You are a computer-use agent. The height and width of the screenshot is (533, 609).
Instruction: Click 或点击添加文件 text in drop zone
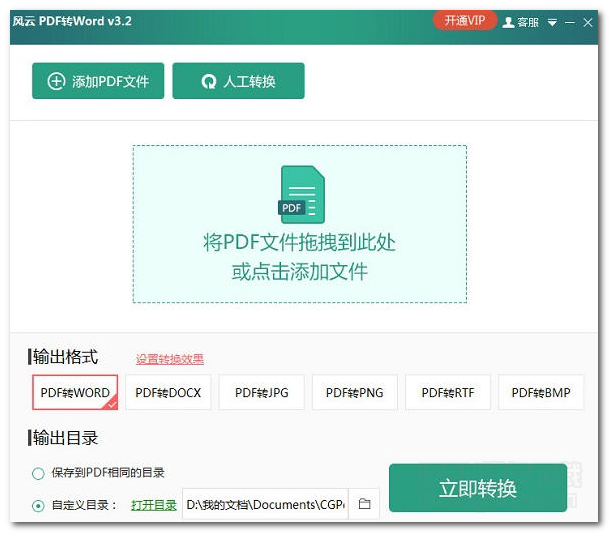coord(299,271)
